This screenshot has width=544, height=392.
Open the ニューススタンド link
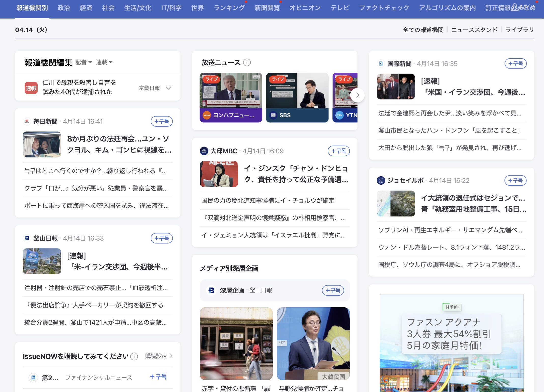point(474,30)
